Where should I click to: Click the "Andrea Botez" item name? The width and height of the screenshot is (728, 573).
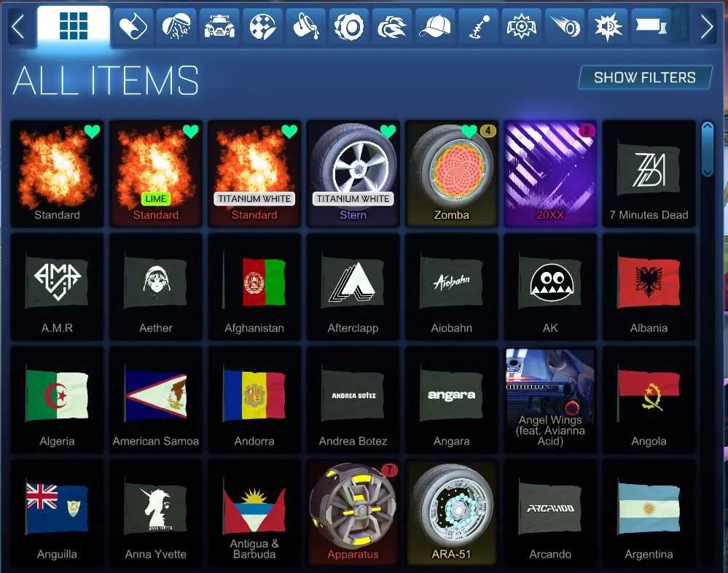pyautogui.click(x=353, y=441)
